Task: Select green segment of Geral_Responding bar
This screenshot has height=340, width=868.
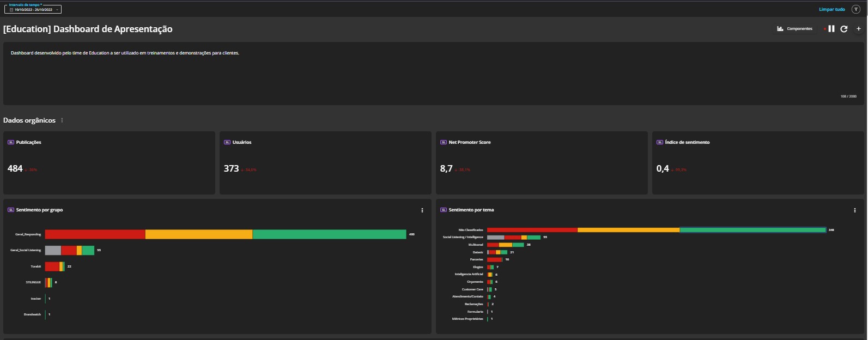Action: click(329, 234)
